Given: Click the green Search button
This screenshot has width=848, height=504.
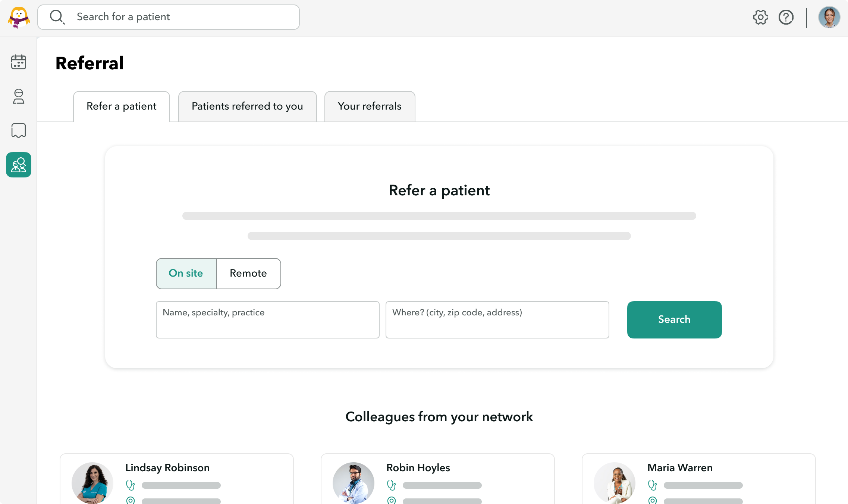Looking at the screenshot, I should [x=674, y=319].
